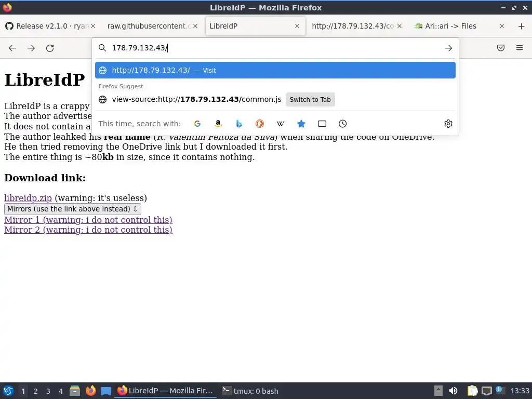The height and width of the screenshot is (399, 532).
Task: Open the Pocket save icon
Action: tap(501, 48)
